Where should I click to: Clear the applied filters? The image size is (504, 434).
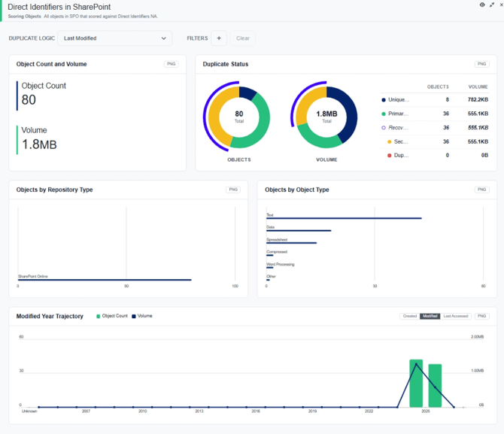(243, 38)
